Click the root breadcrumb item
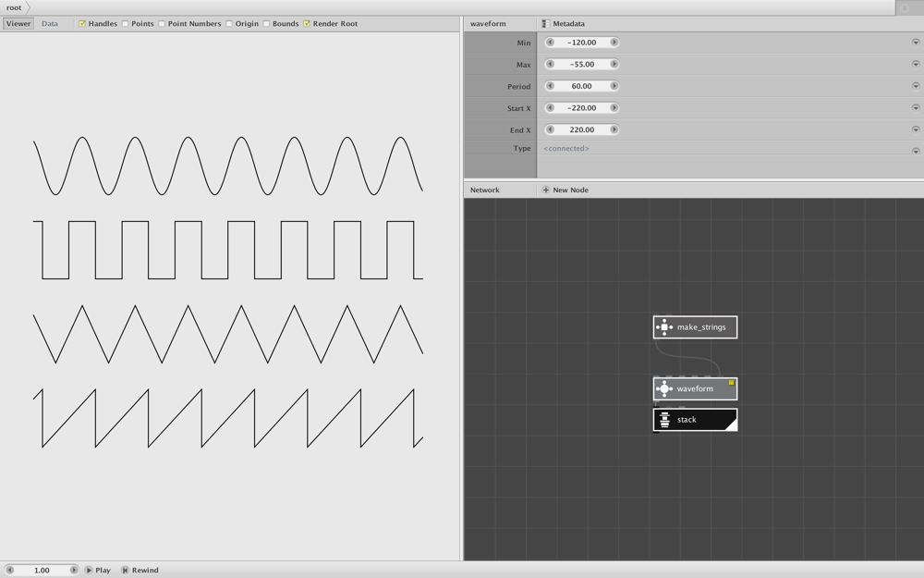This screenshot has width=924, height=578. [14, 7]
